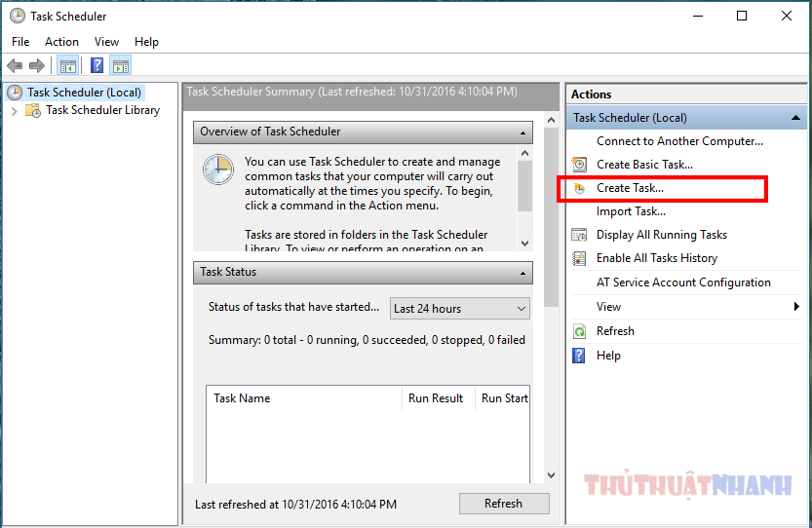The image size is (812, 528).
Task: Click Status of tasks that have started label
Action: click(x=293, y=307)
